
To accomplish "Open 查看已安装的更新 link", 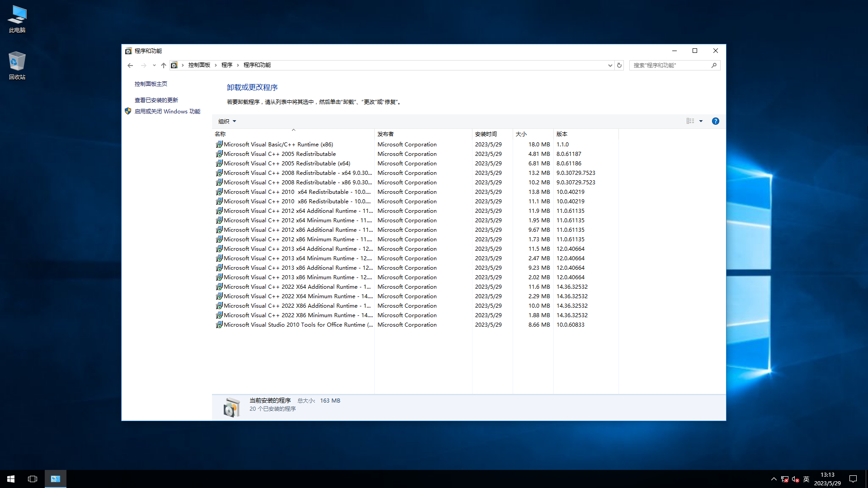I will click(x=156, y=100).
